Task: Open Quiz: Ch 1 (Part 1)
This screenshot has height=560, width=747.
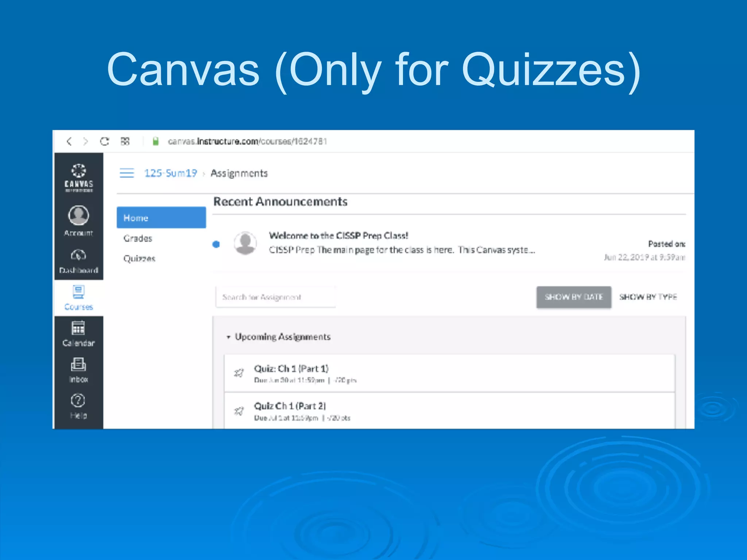Action: click(291, 369)
